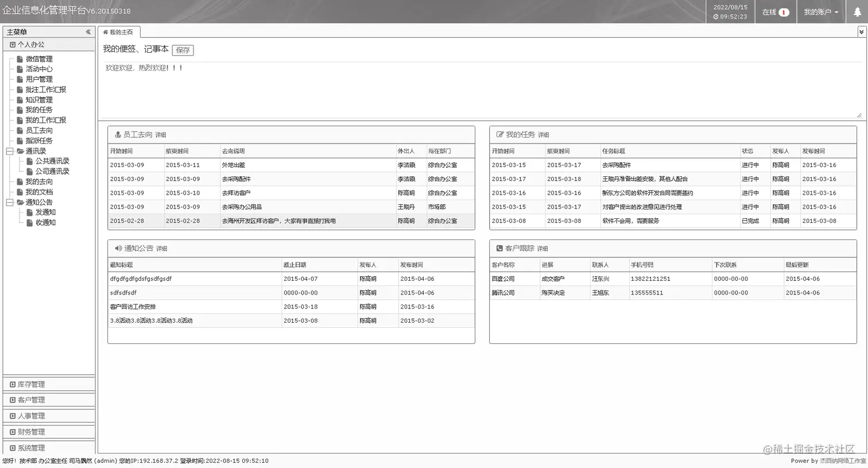
Task: Expand the 系统管理 accordion section
Action: coord(49,447)
